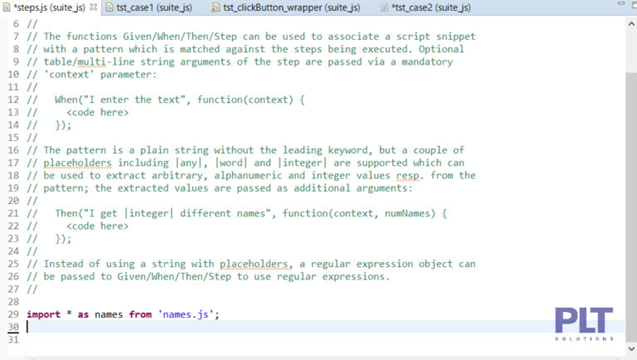The height and width of the screenshot is (360, 637).
Task: Click line number 29 in the gutter
Action: [13, 314]
